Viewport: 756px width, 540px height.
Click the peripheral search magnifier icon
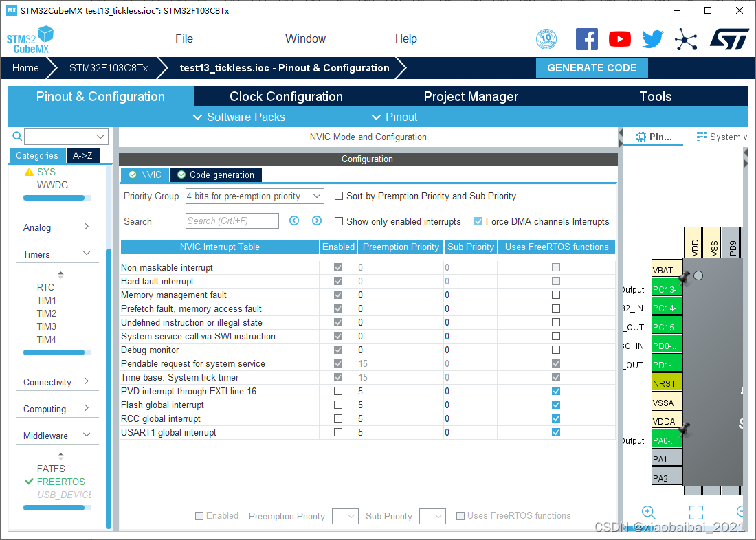(x=17, y=137)
